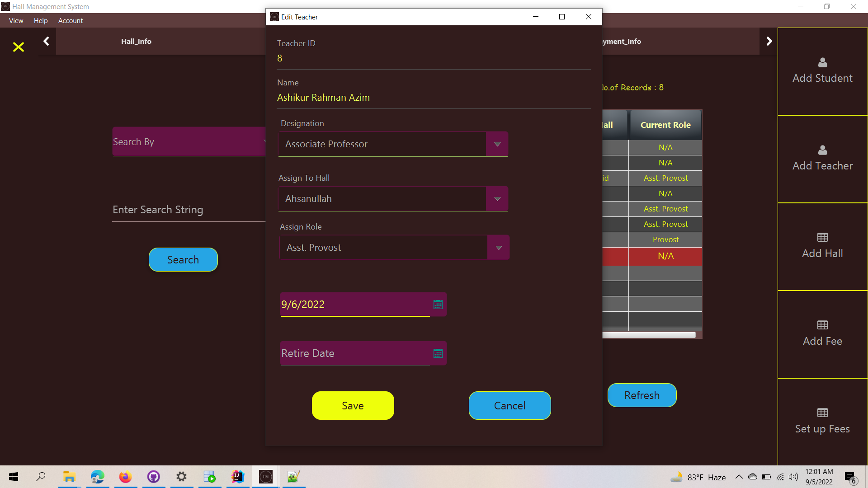868x488 pixels.
Task: Open the Retire Date calendar picker
Action: coord(438,353)
